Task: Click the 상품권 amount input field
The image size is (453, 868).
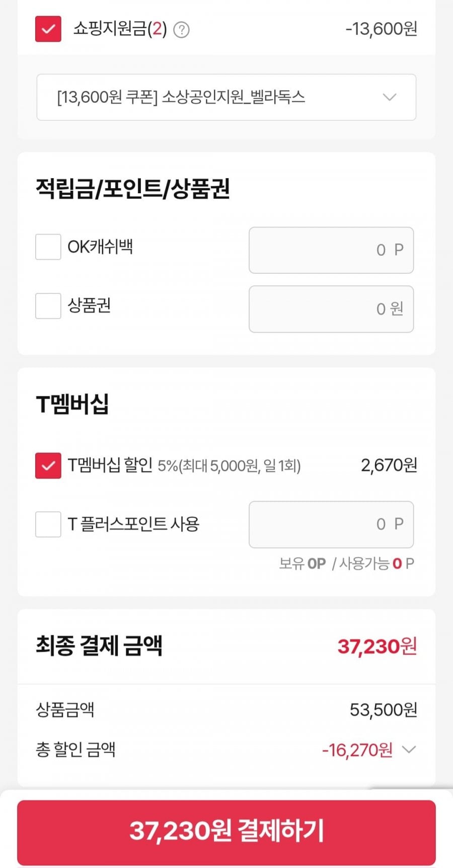Action: (x=331, y=309)
